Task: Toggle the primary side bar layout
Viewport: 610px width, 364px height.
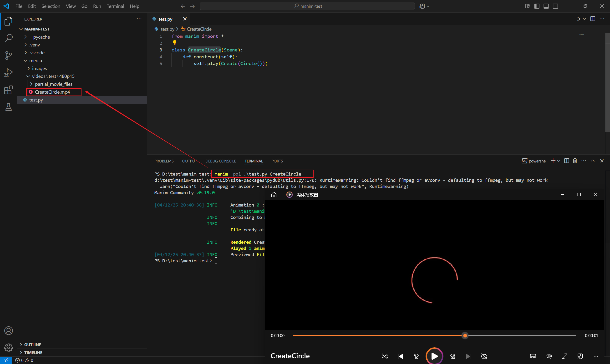Action: [x=537, y=6]
